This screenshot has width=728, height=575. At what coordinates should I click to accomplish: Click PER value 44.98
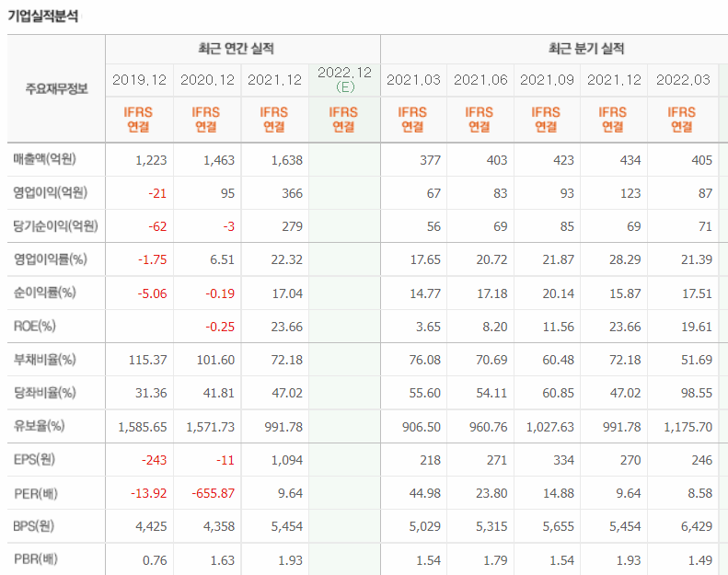coord(425,493)
